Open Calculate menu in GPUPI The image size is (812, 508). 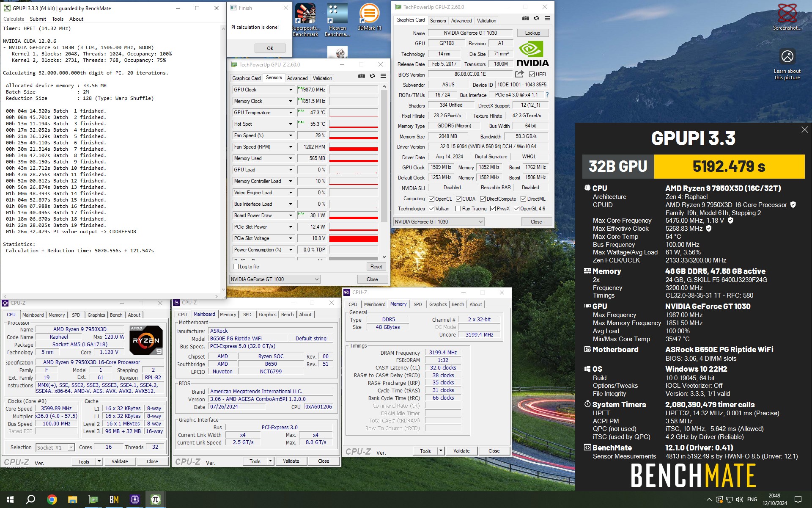point(14,19)
